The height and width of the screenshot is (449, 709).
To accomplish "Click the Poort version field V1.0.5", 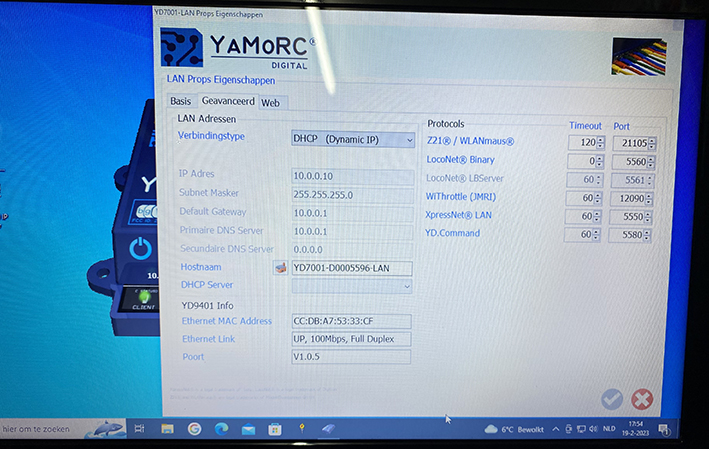I will pyautogui.click(x=351, y=357).
